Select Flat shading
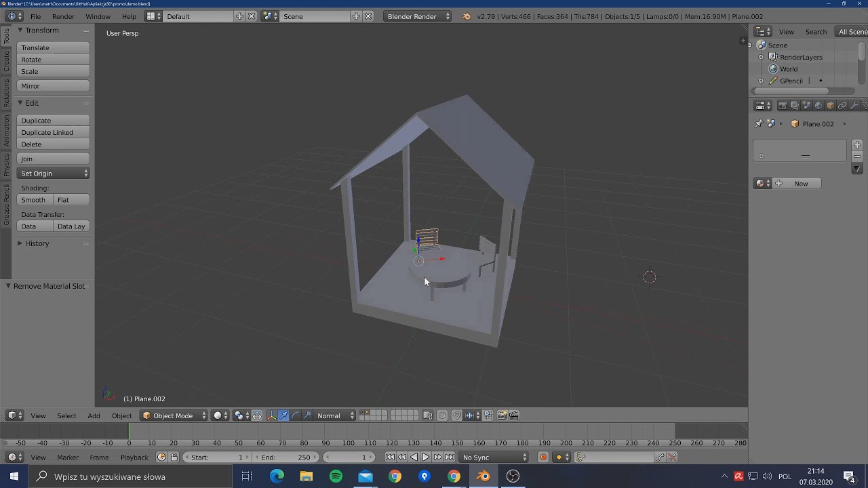 tap(71, 200)
